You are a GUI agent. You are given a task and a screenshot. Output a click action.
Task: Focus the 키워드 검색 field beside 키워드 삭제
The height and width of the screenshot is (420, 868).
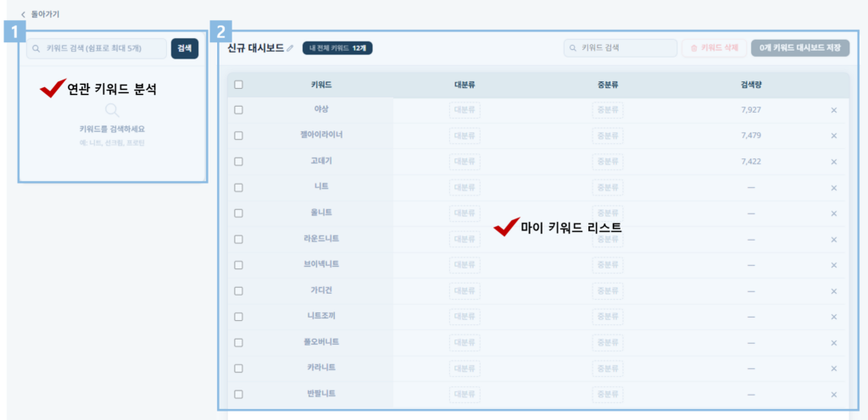620,48
